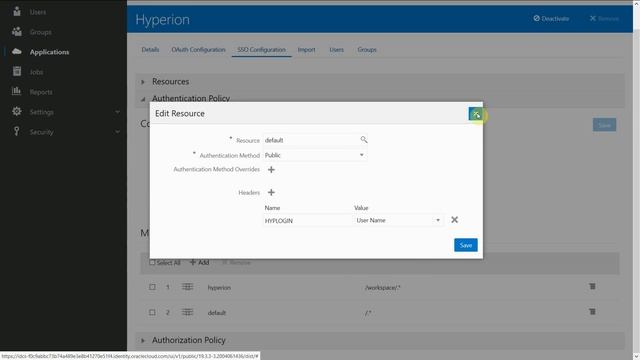Expand the Authorization Policy section
This screenshot has height=360, width=640.
click(x=143, y=340)
